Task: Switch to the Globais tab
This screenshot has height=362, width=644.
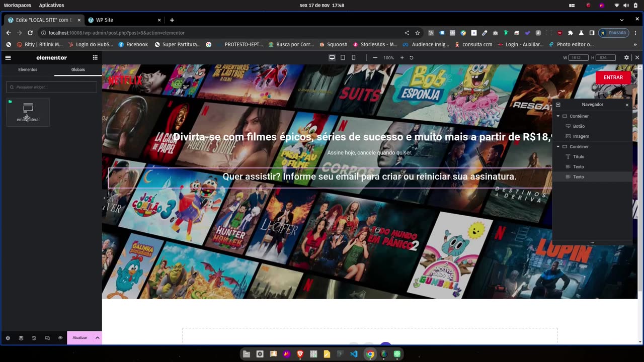Action: 78,69
